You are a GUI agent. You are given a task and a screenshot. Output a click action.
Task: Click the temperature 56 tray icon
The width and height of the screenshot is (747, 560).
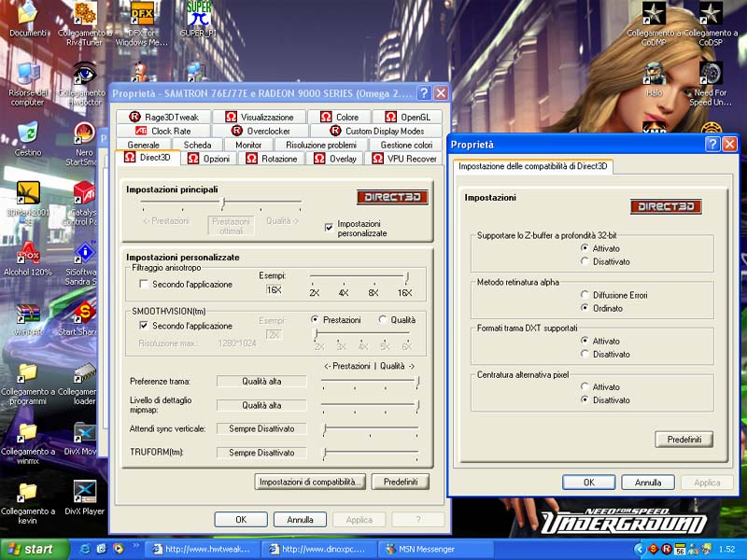(680, 549)
